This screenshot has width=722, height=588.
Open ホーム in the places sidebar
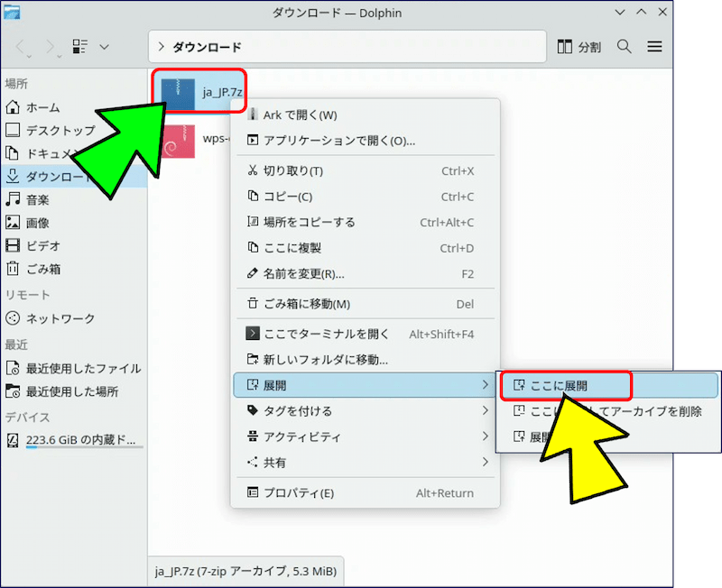[x=42, y=107]
